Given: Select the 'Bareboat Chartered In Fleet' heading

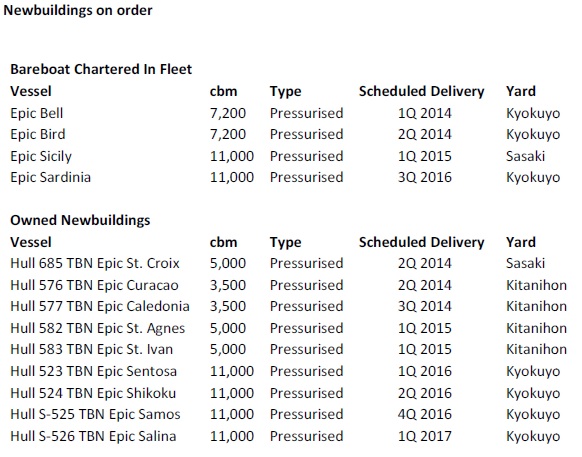Looking at the screenshot, I should tap(101, 69).
